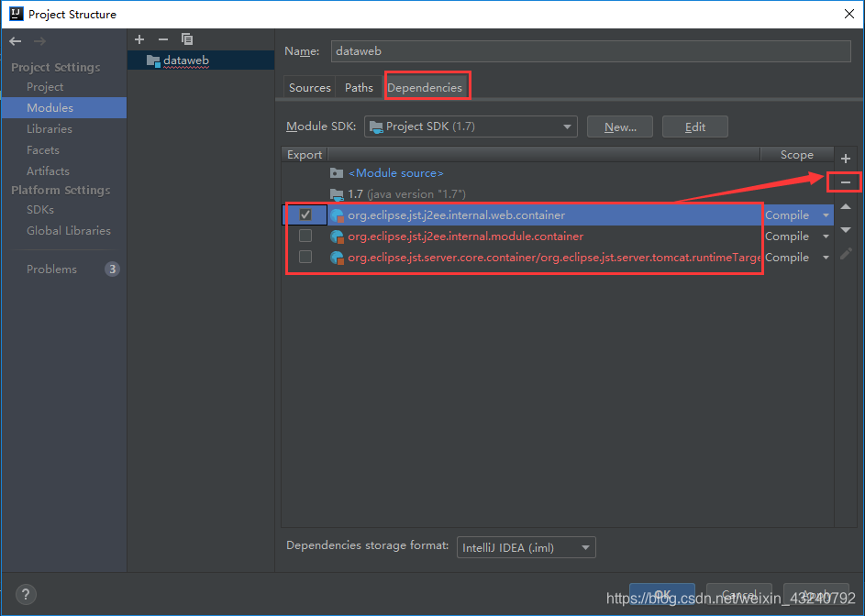Click the OK button
The width and height of the screenshot is (865, 616).
(662, 595)
